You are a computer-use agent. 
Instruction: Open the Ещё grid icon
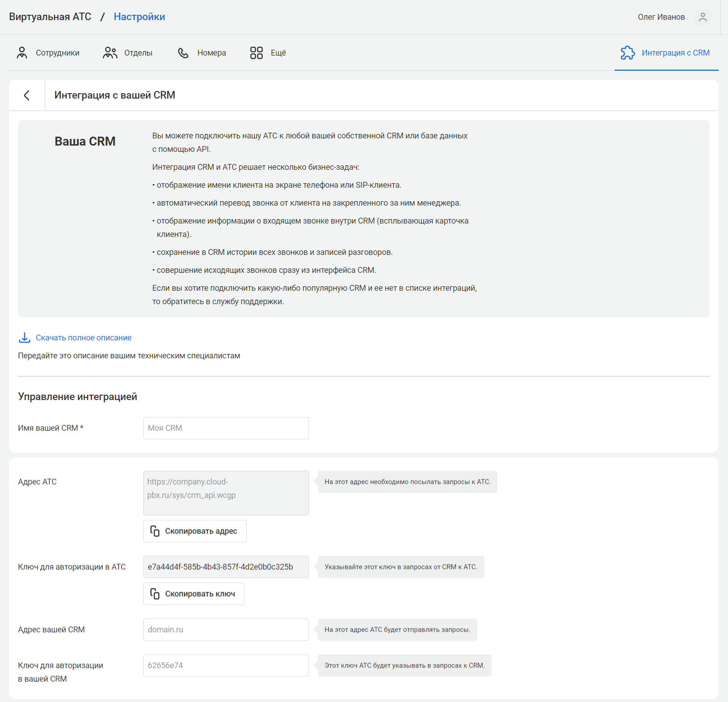256,53
